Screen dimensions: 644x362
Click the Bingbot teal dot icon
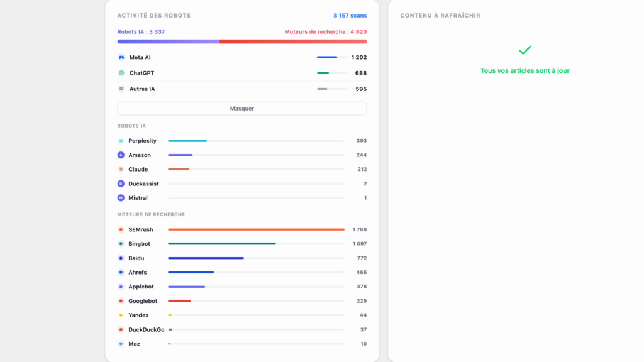point(121,244)
